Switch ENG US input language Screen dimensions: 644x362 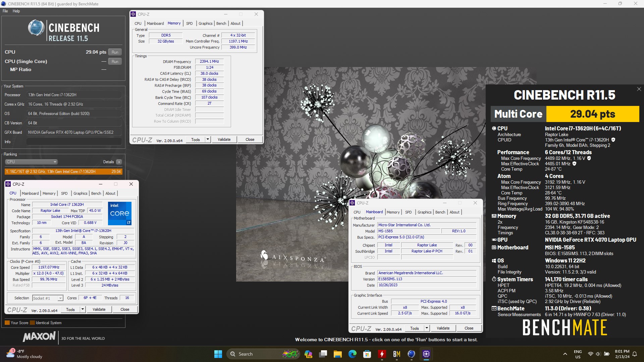pyautogui.click(x=578, y=354)
